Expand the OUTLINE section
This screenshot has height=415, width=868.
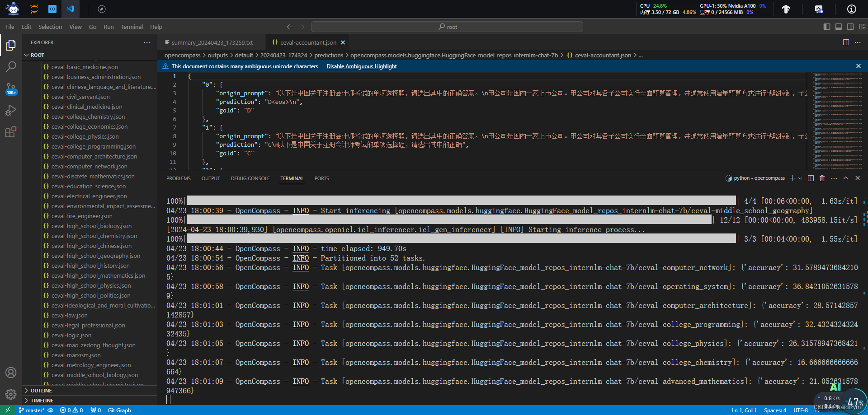pyautogui.click(x=90, y=391)
